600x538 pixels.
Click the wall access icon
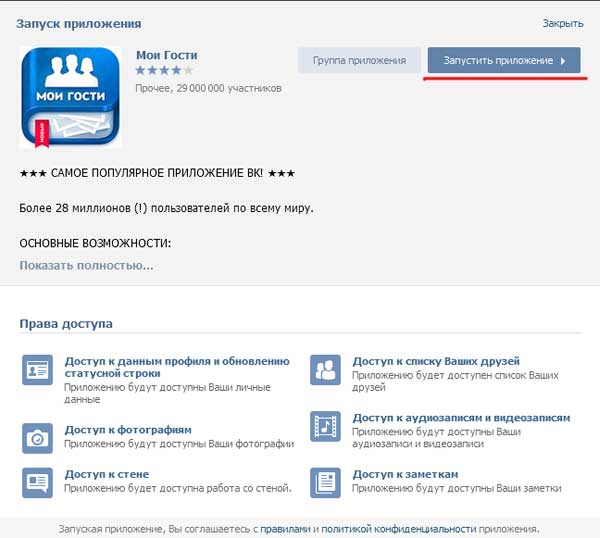point(37,482)
